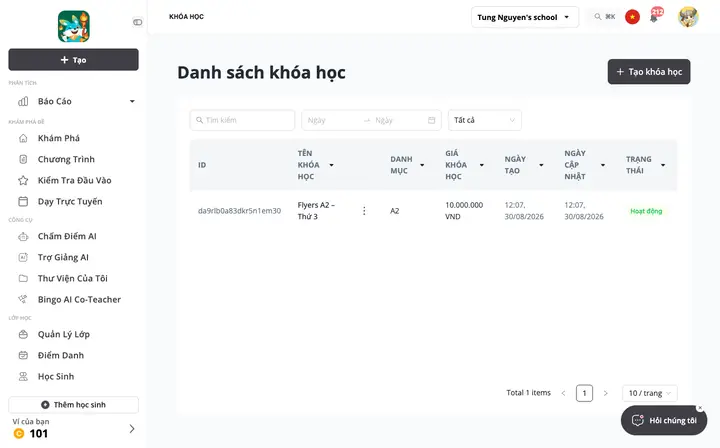Open the Tất cả status filter dropdown

click(485, 120)
